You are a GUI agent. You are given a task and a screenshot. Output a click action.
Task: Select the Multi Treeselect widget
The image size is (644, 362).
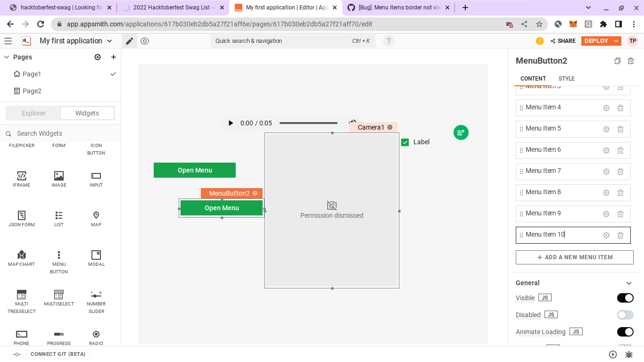(21, 302)
